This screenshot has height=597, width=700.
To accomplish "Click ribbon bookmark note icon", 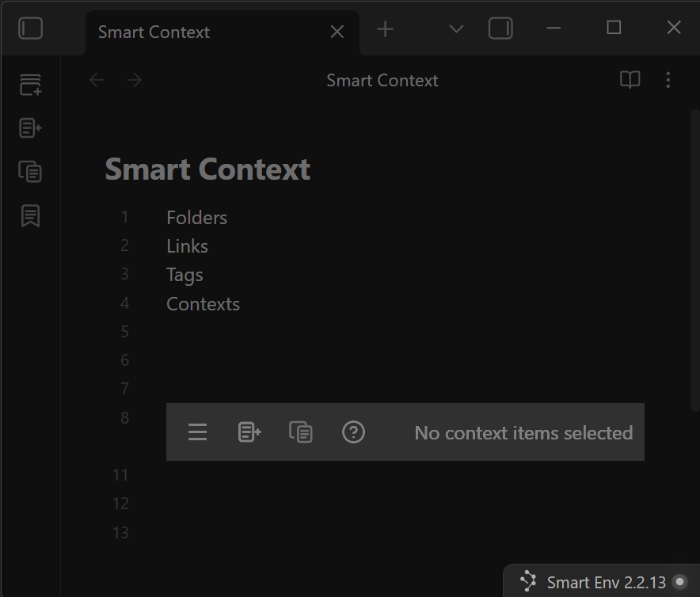I will [x=30, y=215].
